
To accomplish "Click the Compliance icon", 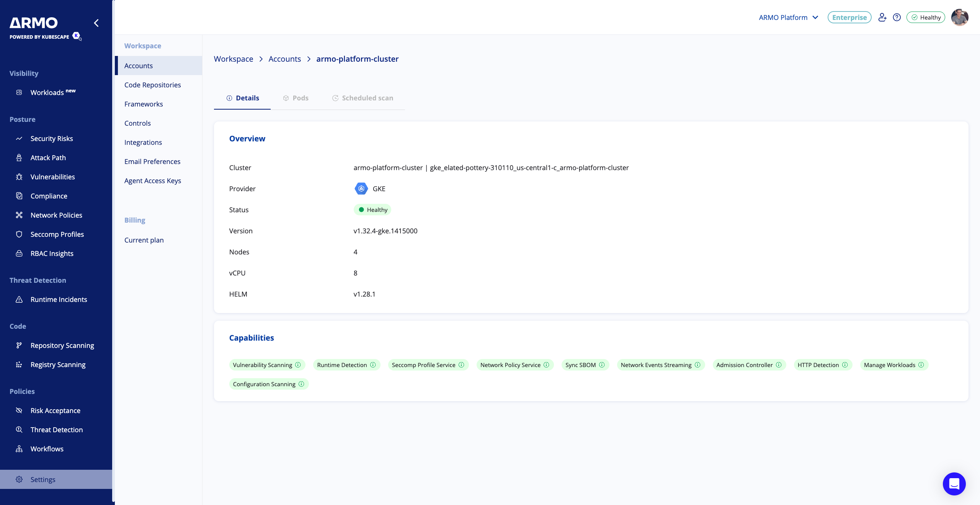I will click(x=19, y=196).
